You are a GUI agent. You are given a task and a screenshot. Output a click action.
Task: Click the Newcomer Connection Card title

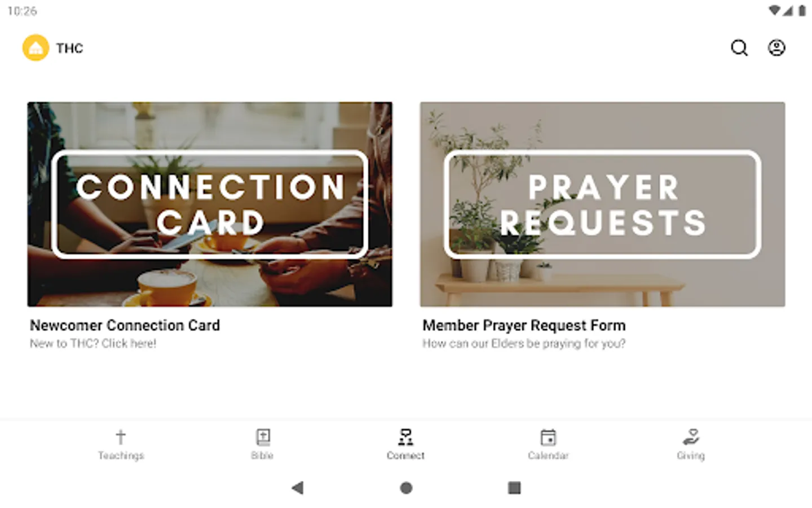125,326
